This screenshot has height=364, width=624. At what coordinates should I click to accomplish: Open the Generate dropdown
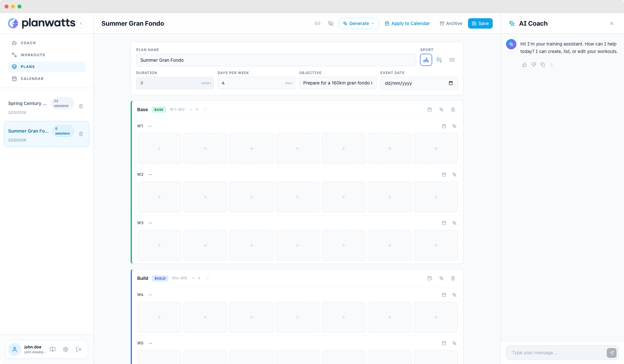click(x=359, y=23)
